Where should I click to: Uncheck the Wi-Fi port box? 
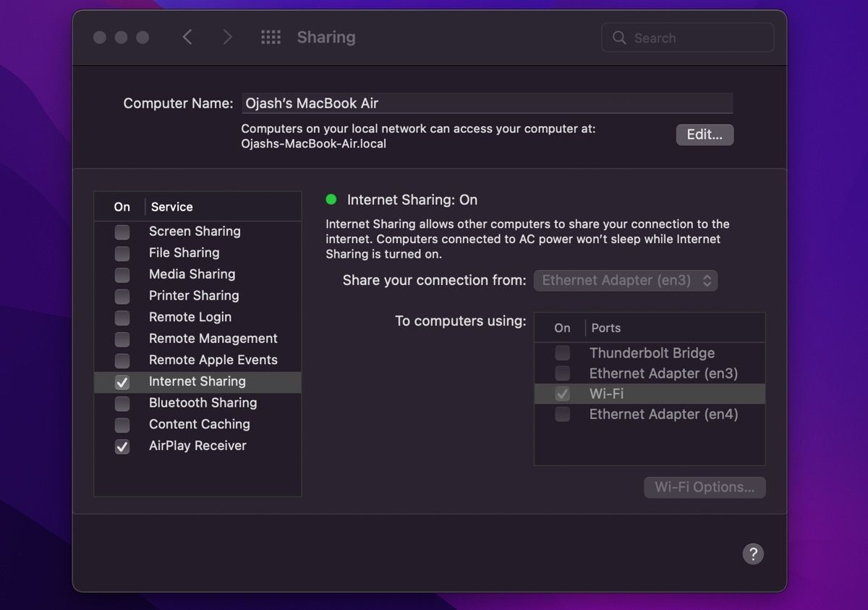pos(562,394)
